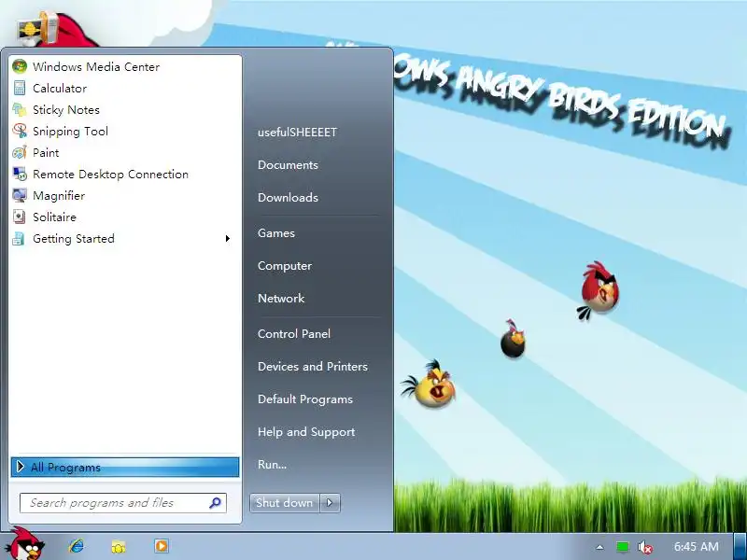Click the Magnifier icon
The width and height of the screenshot is (747, 560).
pyautogui.click(x=20, y=195)
